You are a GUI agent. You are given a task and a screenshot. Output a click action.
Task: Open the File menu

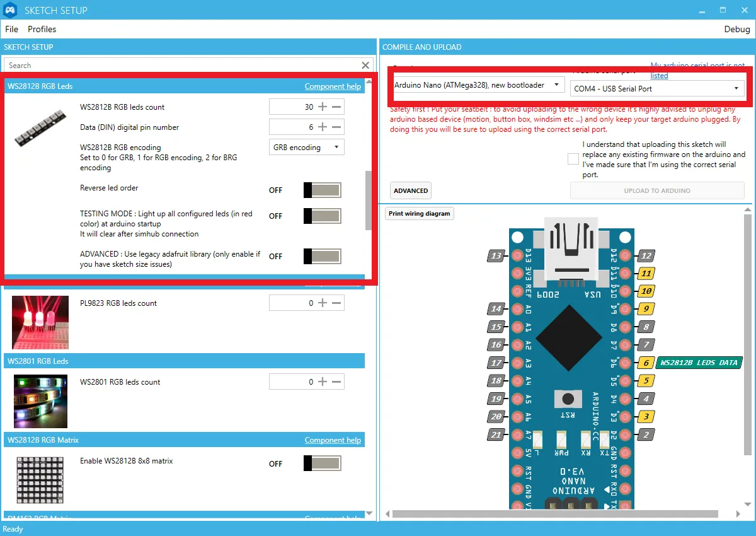click(x=12, y=29)
